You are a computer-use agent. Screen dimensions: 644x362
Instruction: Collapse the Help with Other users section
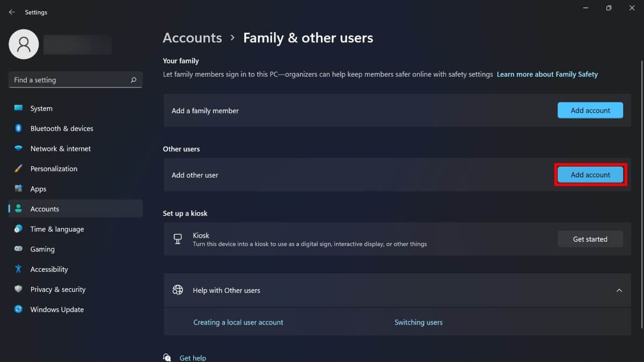pyautogui.click(x=619, y=290)
